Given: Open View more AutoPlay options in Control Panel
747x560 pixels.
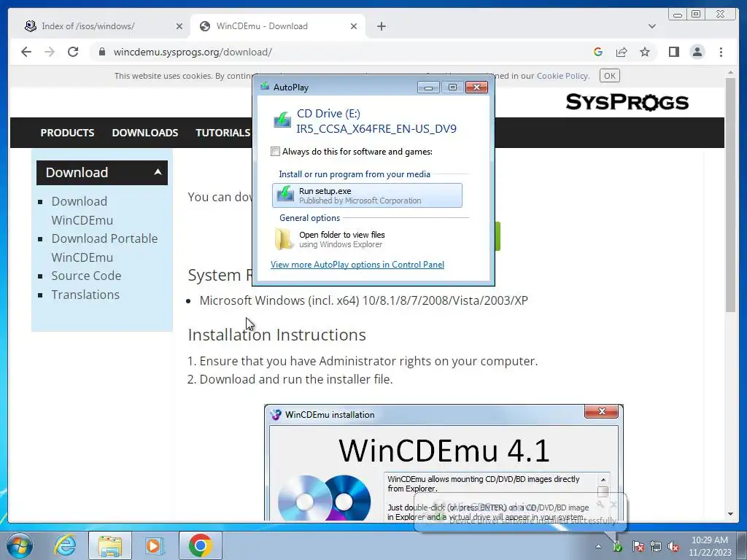Looking at the screenshot, I should [357, 264].
